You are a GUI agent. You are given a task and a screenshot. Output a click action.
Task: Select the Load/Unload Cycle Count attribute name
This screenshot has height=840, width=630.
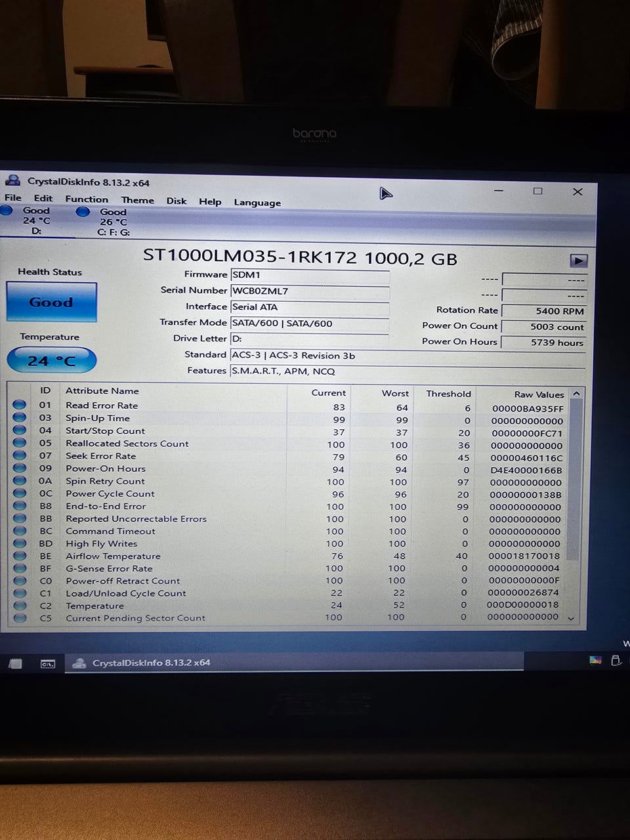tap(125, 593)
